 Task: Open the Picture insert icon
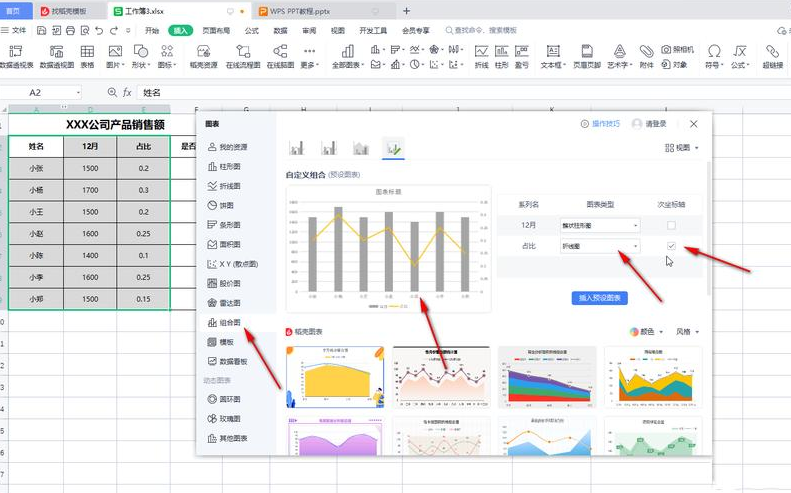pyautogui.click(x=115, y=51)
